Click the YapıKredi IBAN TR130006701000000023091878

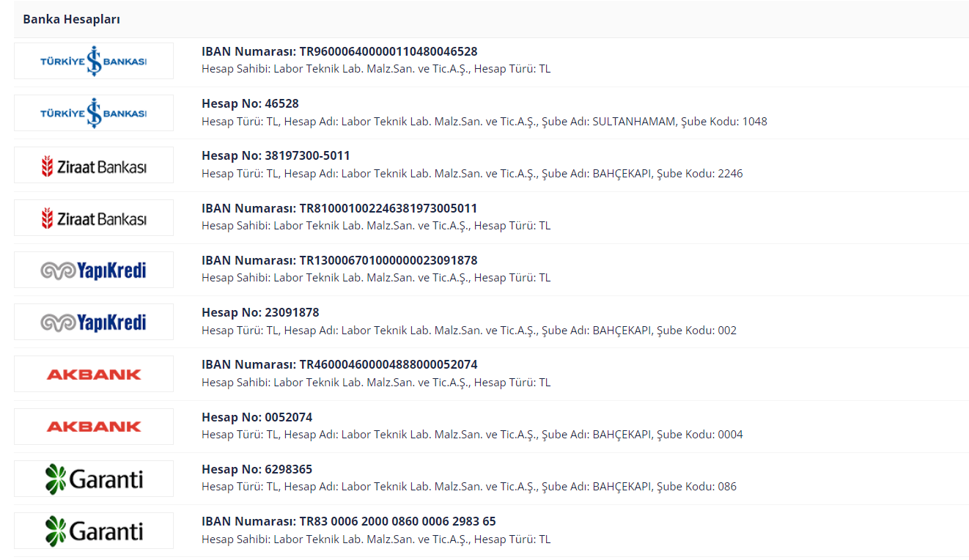point(388,260)
